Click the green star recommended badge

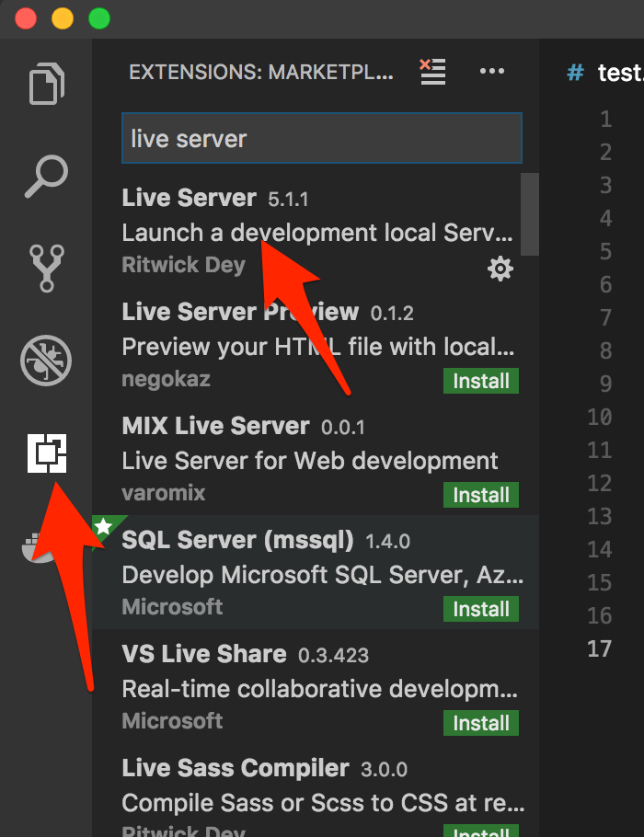(103, 527)
